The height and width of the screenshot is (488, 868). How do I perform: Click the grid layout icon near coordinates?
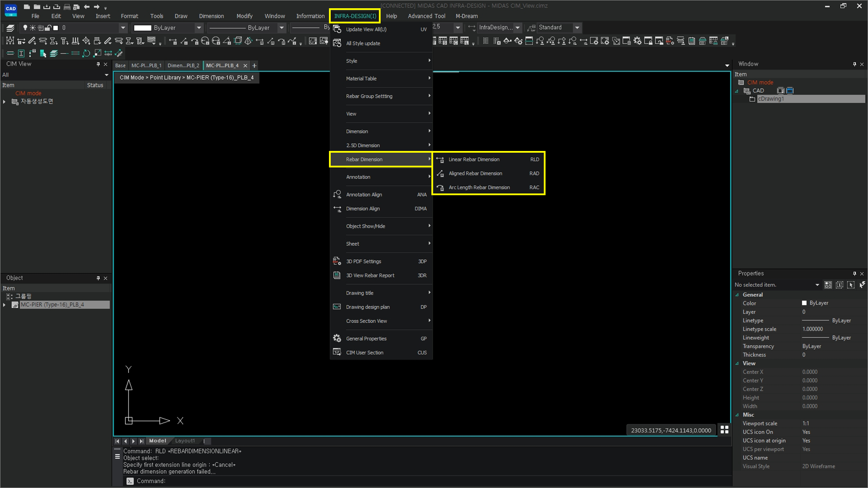click(724, 429)
